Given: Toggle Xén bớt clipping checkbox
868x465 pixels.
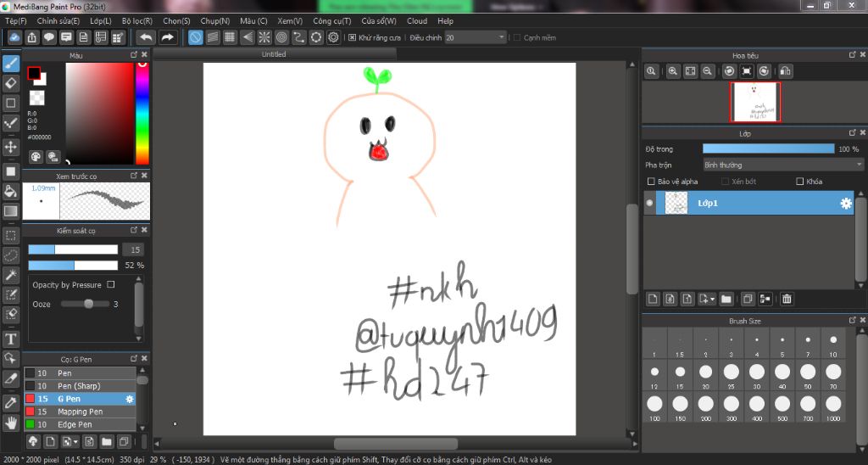Looking at the screenshot, I should [x=726, y=182].
